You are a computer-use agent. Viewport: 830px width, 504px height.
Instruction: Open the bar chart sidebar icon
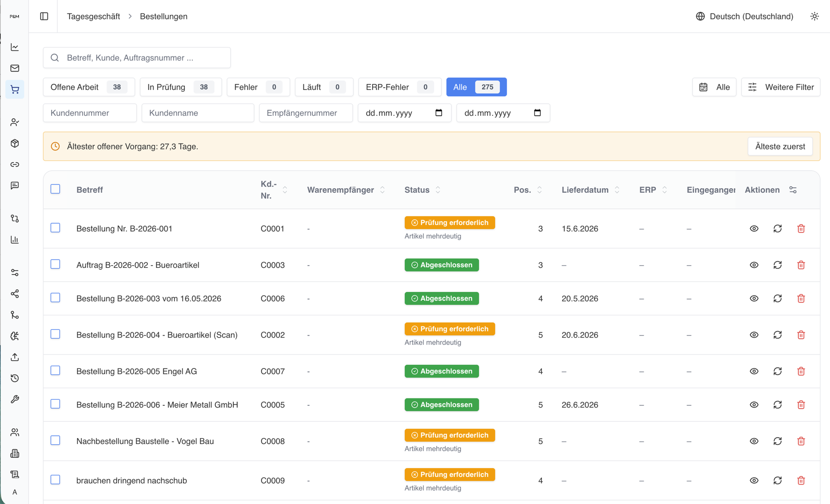[x=15, y=240]
